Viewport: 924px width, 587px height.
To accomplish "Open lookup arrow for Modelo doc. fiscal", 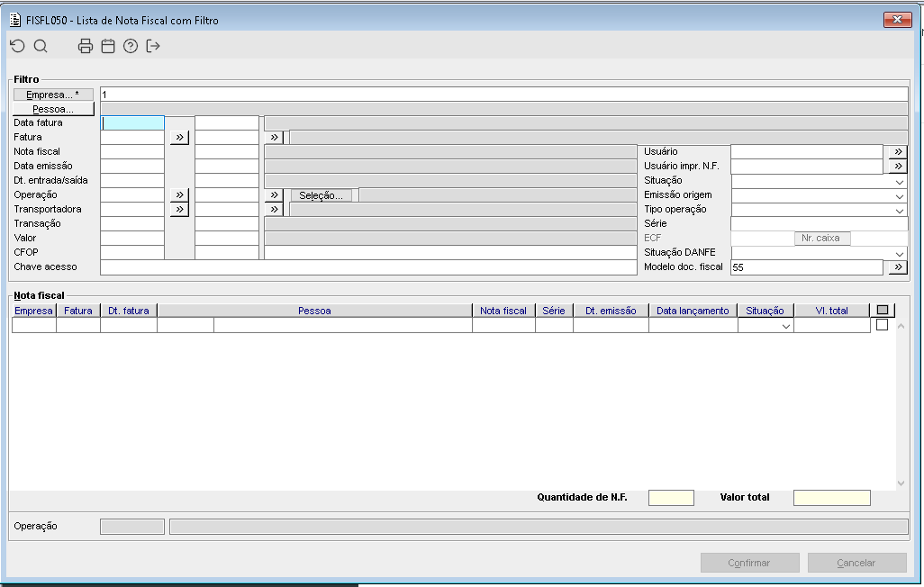I will pos(898,267).
